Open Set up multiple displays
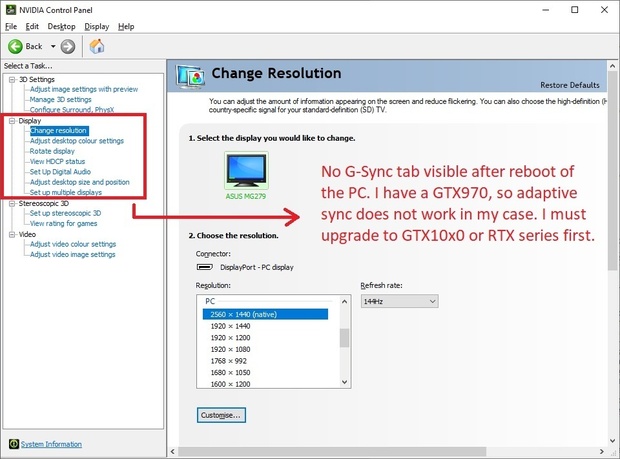Image resolution: width=620 pixels, height=459 pixels. [x=66, y=192]
